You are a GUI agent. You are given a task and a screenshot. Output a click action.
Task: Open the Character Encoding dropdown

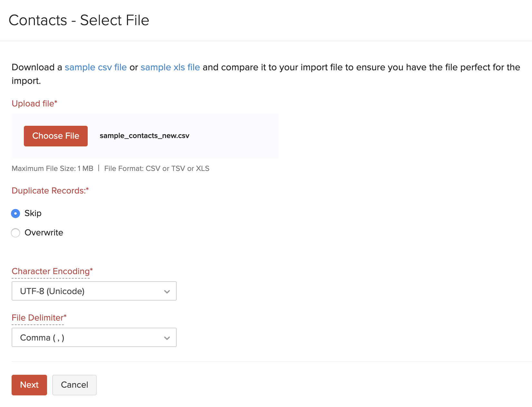tap(94, 291)
